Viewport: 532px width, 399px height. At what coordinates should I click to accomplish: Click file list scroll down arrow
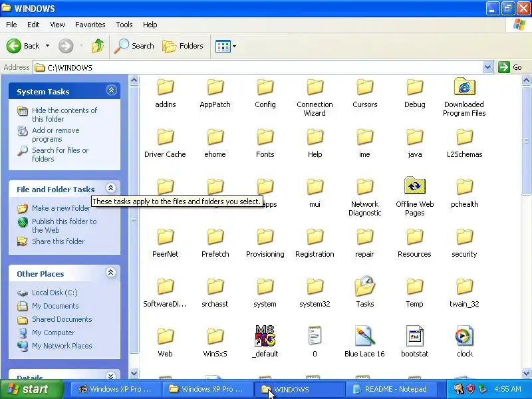pos(526,373)
